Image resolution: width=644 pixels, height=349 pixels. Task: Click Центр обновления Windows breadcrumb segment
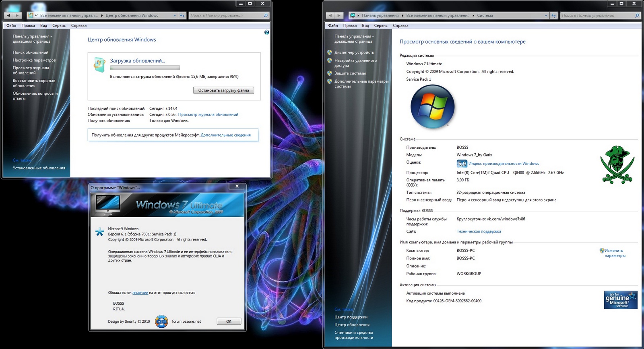point(132,16)
